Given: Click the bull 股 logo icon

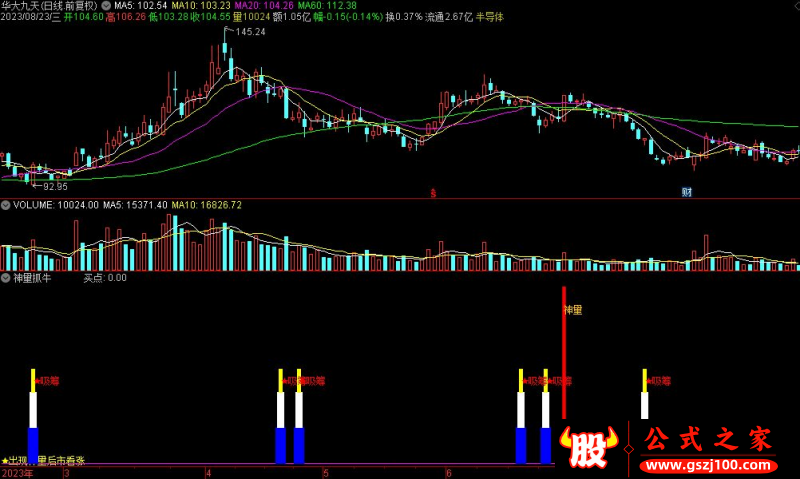Looking at the screenshot, I should [x=589, y=447].
